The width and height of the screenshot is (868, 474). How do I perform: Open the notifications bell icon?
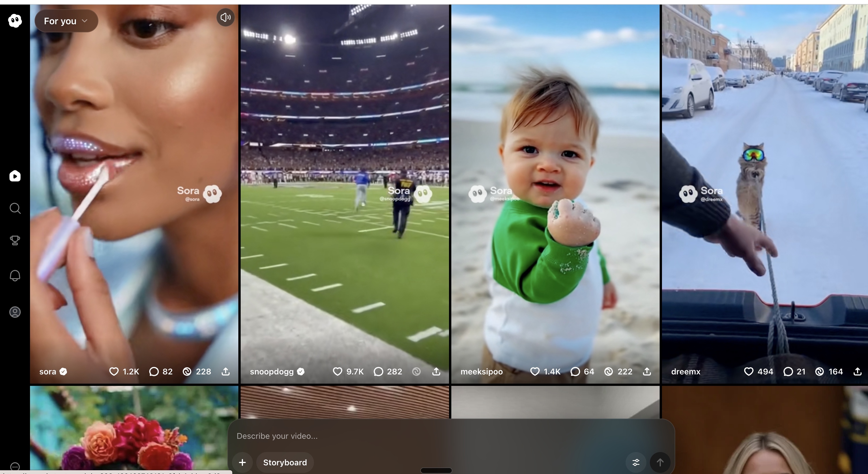click(x=15, y=276)
